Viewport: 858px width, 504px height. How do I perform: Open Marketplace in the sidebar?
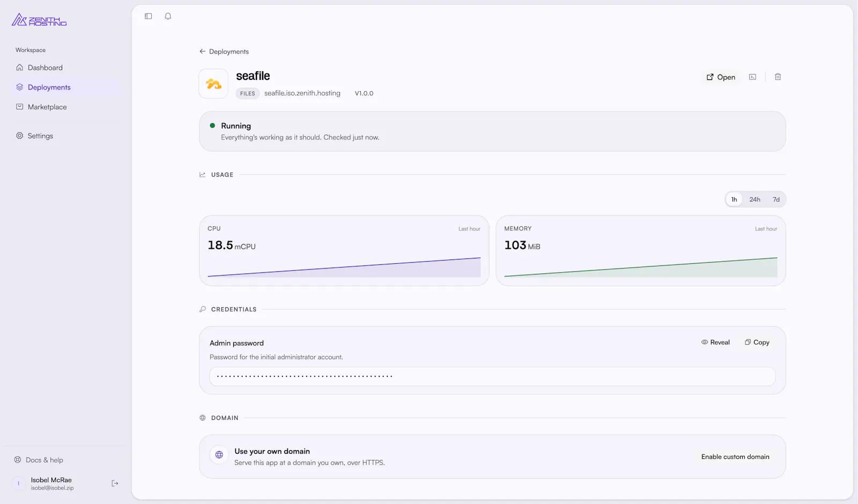66,107
